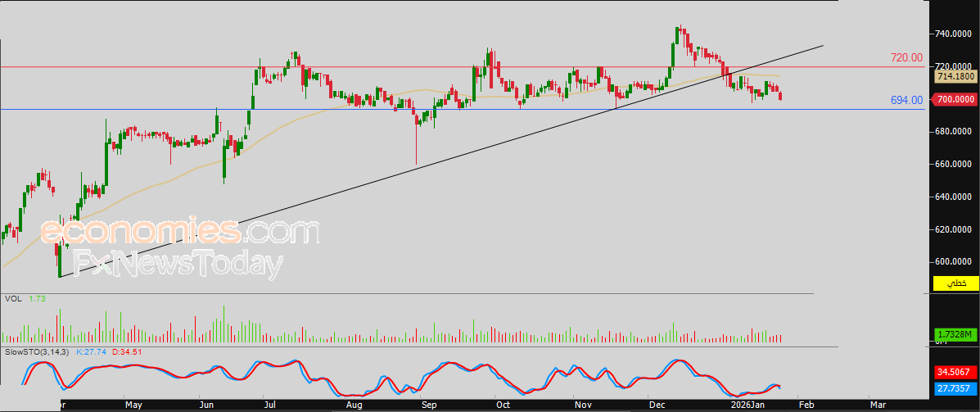Click the Jul label on time axis
The image size is (980, 412).
pyautogui.click(x=270, y=405)
